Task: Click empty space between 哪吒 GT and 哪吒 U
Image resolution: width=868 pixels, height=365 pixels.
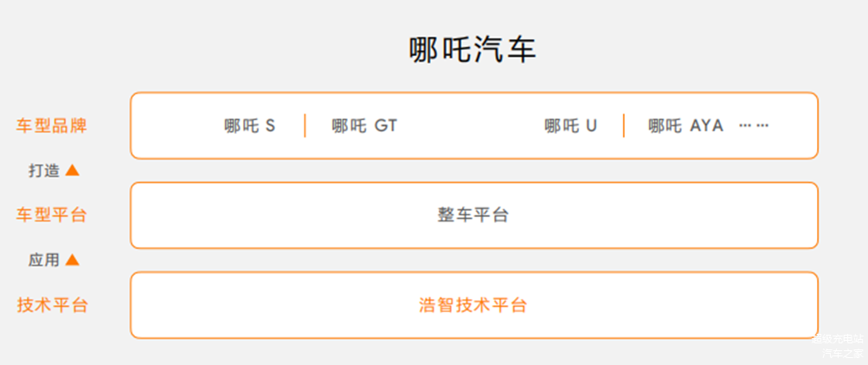Action: (x=471, y=126)
